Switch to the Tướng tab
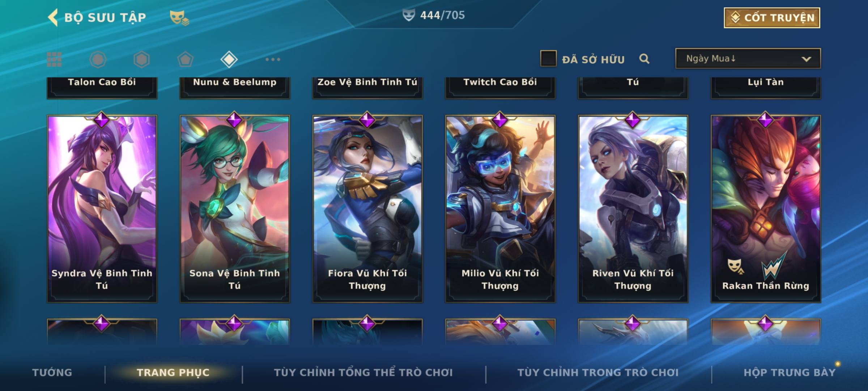Image resolution: width=868 pixels, height=391 pixels. coord(52,372)
